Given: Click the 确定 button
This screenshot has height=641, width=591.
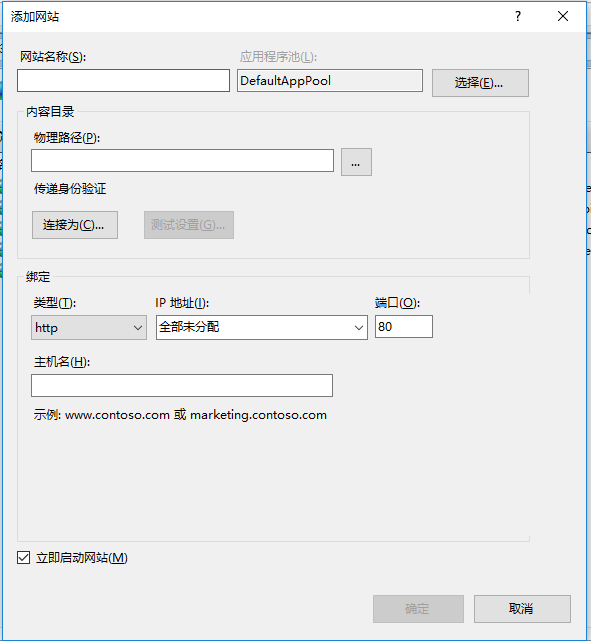Looking at the screenshot, I should click(418, 609).
